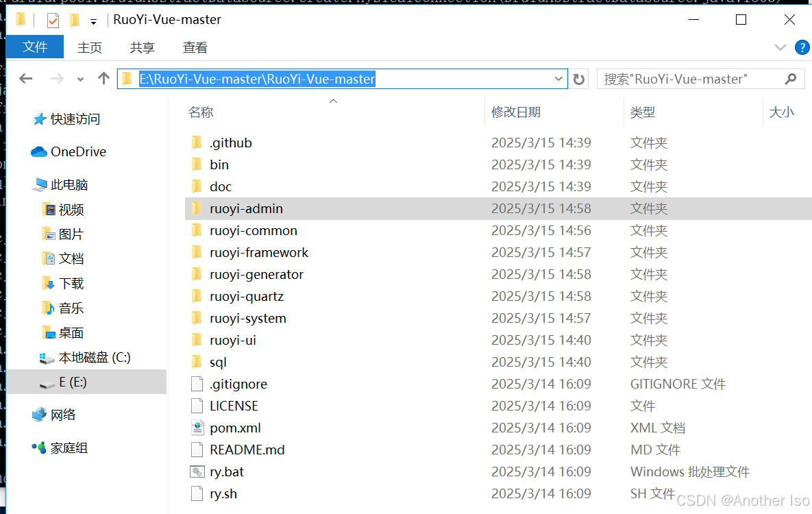Viewport: 812px width, 514px height.
Task: Select the bin folder icon
Action: (x=197, y=164)
